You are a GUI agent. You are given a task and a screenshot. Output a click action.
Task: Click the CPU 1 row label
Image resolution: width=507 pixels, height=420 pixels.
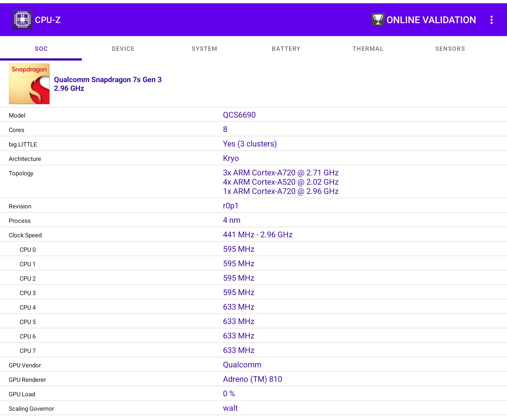pos(28,264)
